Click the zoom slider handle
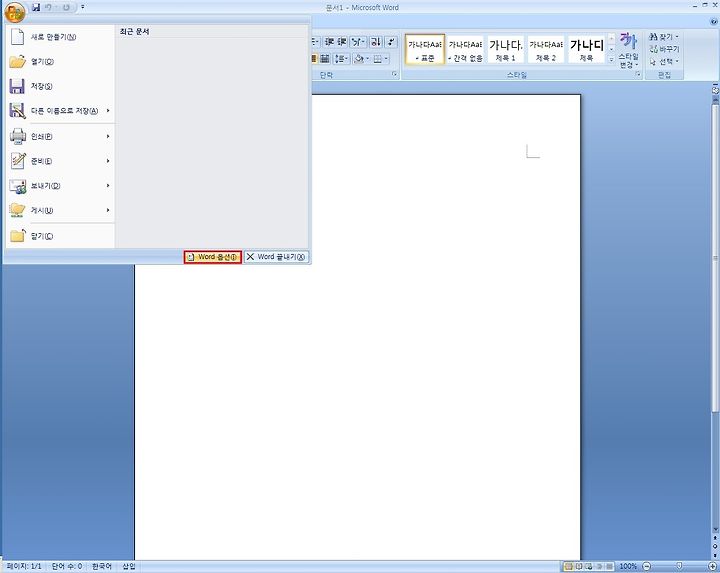720x573 pixels. coord(680,567)
